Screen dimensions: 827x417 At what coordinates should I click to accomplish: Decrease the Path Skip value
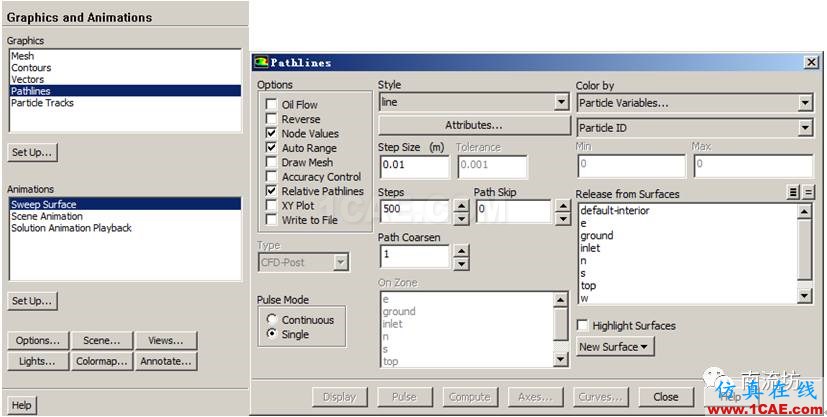[x=563, y=218]
